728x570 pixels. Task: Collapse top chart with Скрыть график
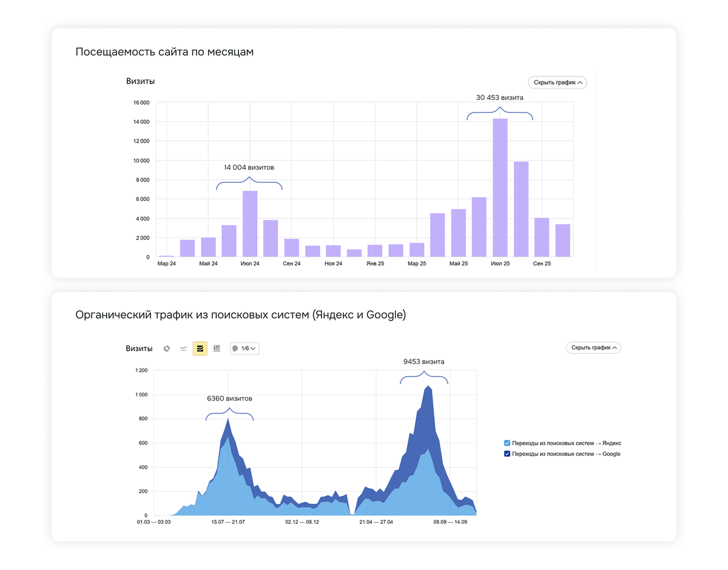click(x=557, y=83)
